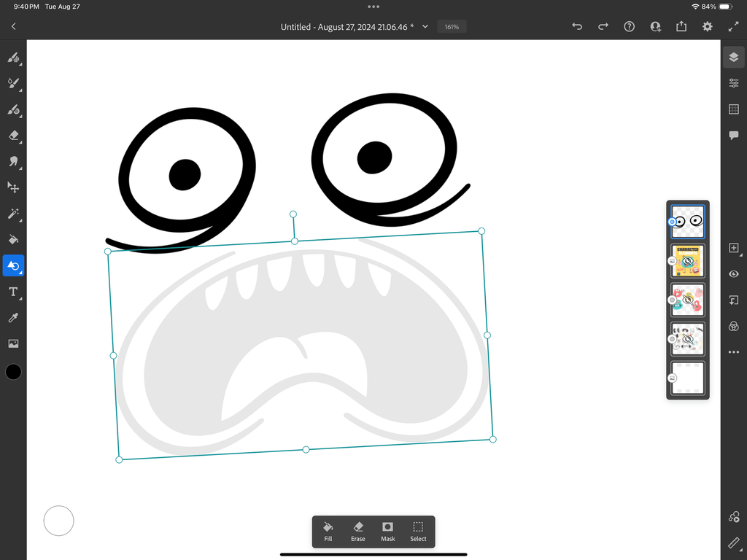Tap the Erase option in bottom bar

tap(357, 532)
